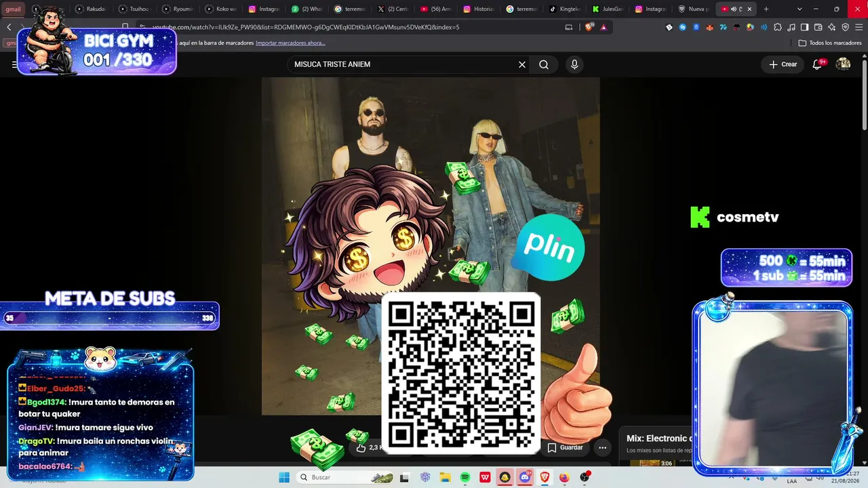Open the YouTube hamburger guide menu
Image resolution: width=868 pixels, height=488 pixels.
(x=14, y=64)
